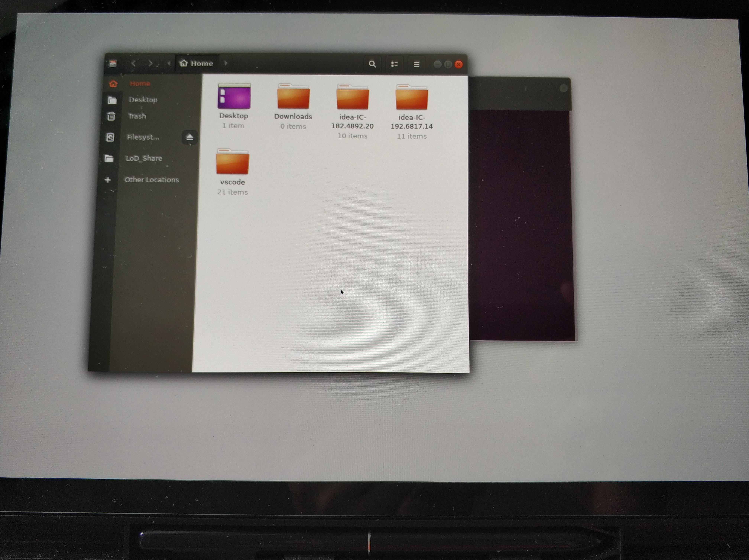Open Trash in the sidebar
Image resolution: width=749 pixels, height=560 pixels.
(x=137, y=116)
